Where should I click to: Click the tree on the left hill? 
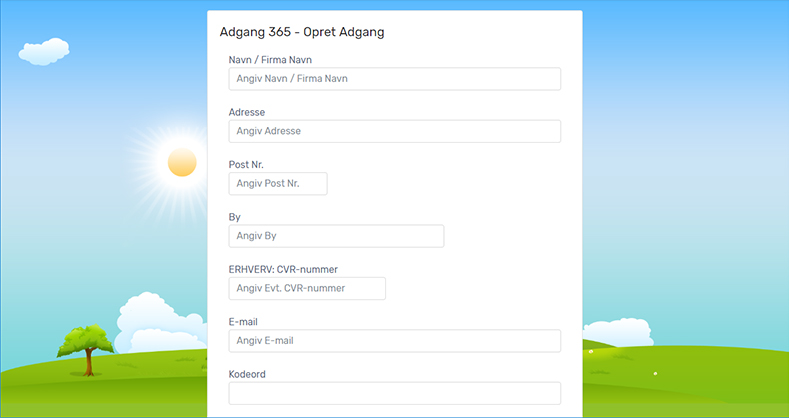point(88,345)
